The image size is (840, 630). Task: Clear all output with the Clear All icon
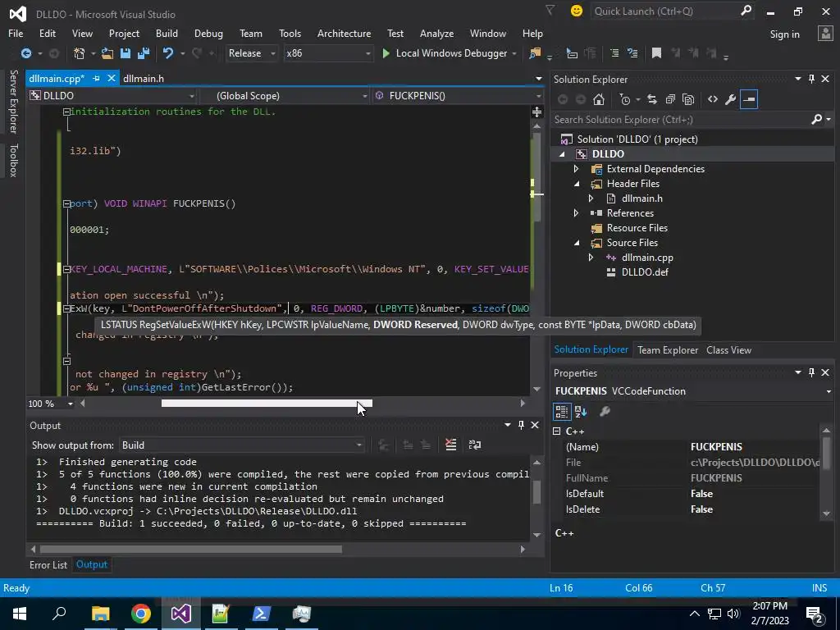(451, 445)
